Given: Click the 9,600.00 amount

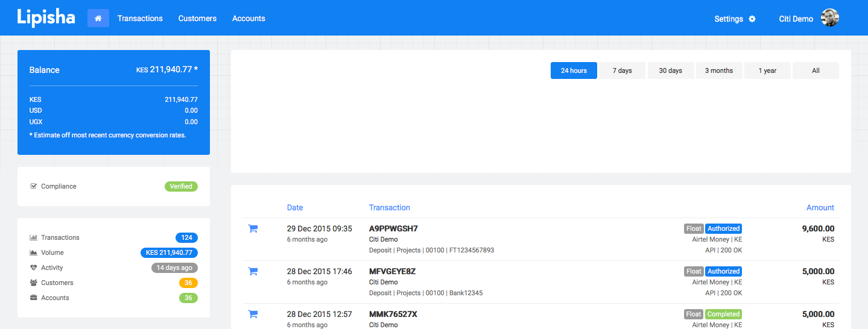Looking at the screenshot, I should point(818,228).
